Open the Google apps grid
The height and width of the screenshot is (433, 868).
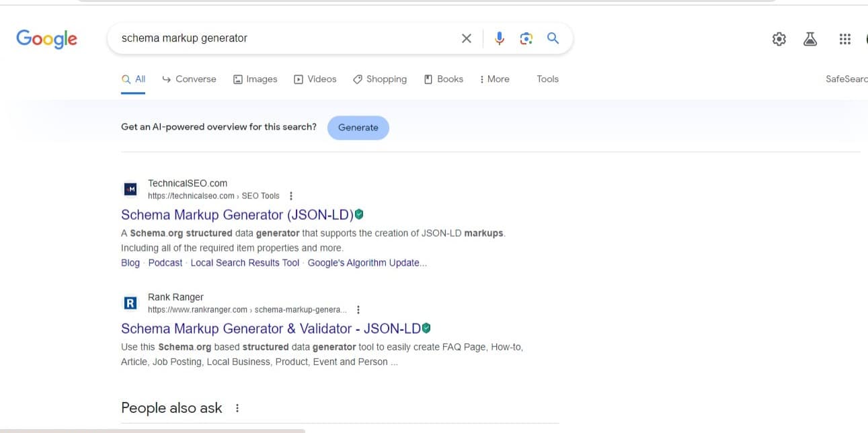point(845,39)
